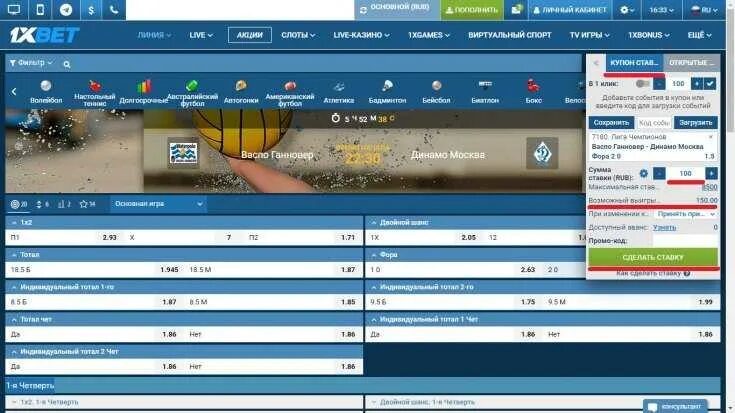Open settings gear dropdown

click(627, 9)
